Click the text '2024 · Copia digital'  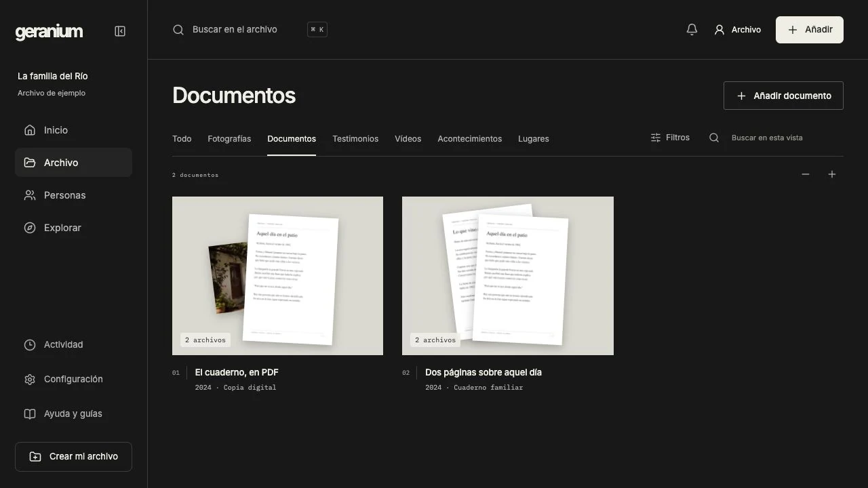coord(235,388)
